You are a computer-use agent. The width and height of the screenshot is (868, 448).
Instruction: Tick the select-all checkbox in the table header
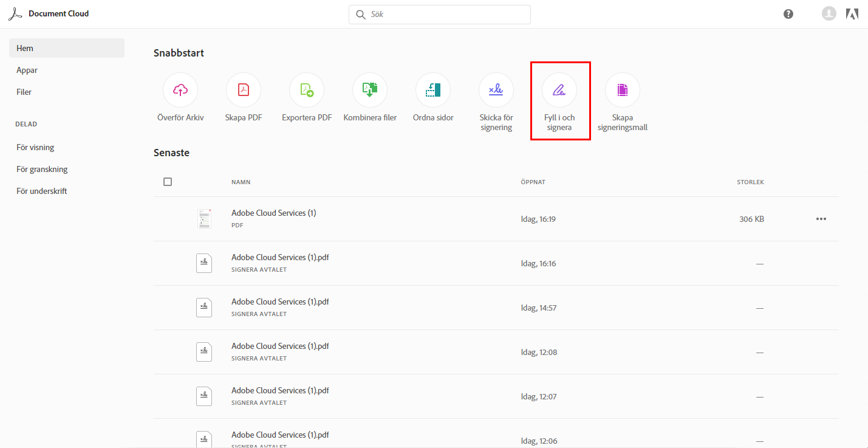tap(168, 182)
